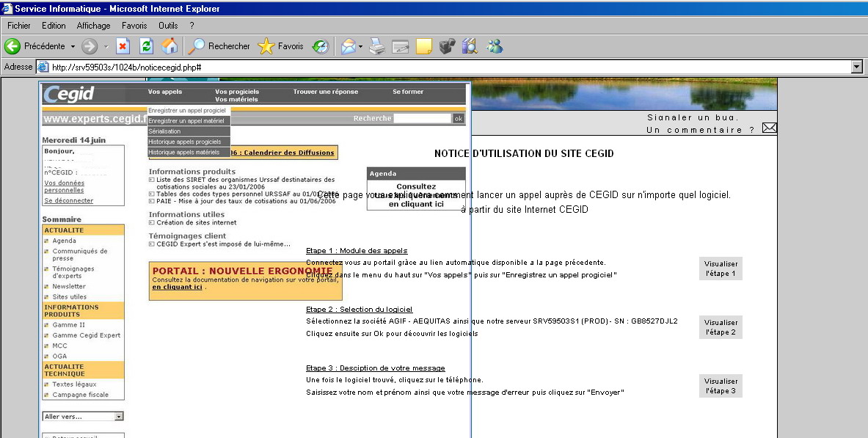Open the forward button history dropdown arrow

(x=106, y=46)
